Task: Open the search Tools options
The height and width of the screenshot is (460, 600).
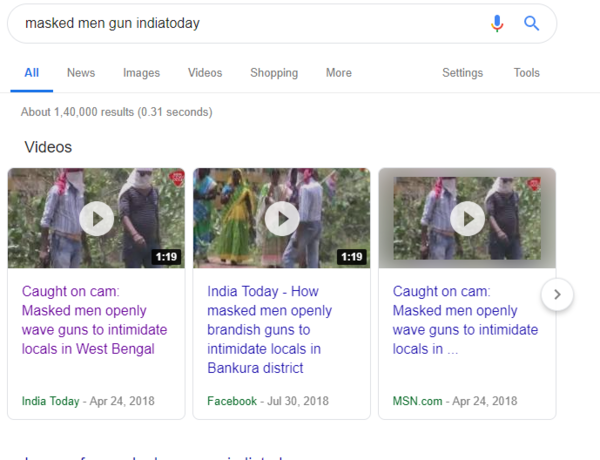Action: (x=526, y=73)
